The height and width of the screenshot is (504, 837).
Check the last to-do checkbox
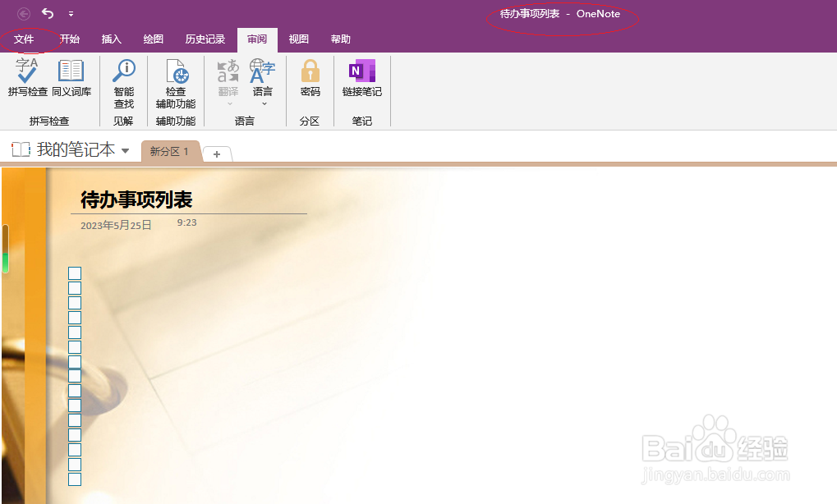tap(75, 479)
